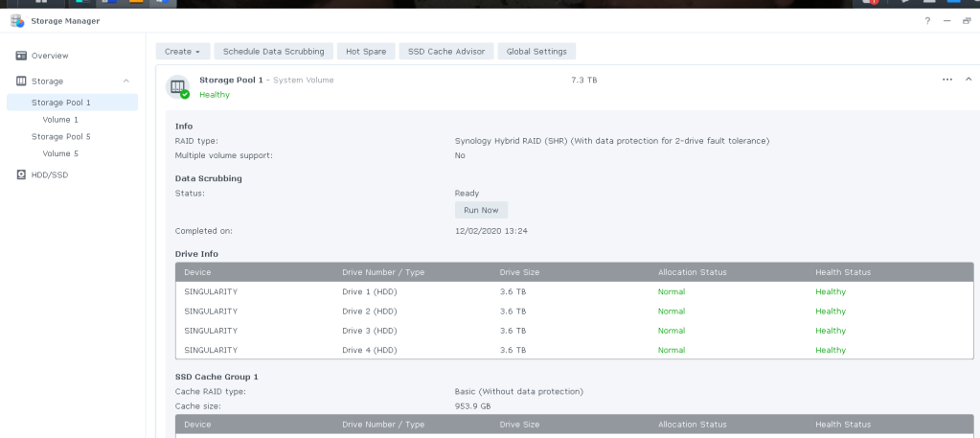Select the Drive 4 (HDD) row
This screenshot has height=438, width=980.
(x=575, y=350)
